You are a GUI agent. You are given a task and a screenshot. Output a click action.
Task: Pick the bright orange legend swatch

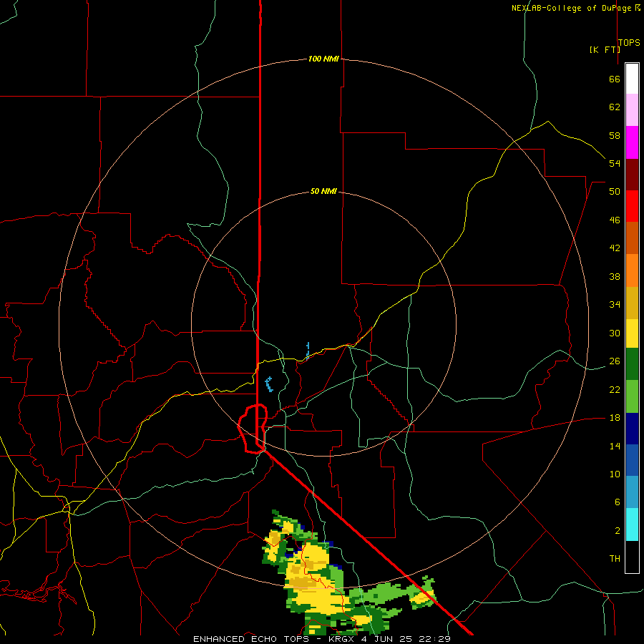coord(632,270)
